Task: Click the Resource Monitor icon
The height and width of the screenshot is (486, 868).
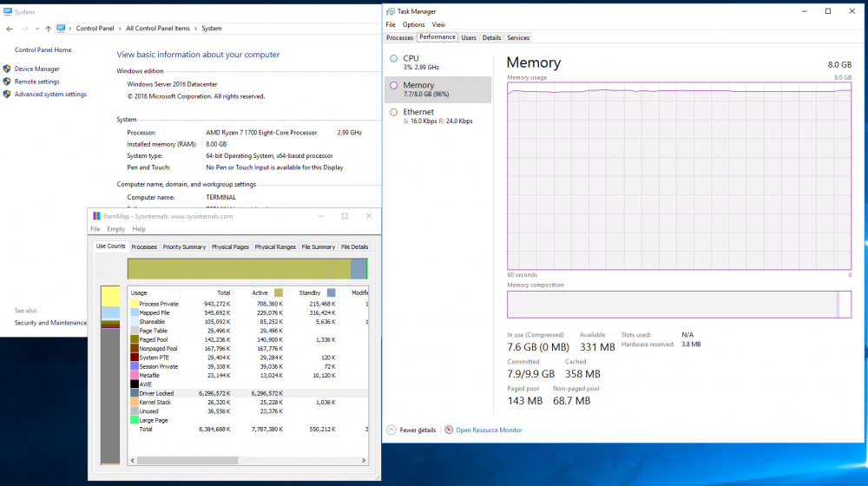Action: tap(449, 430)
